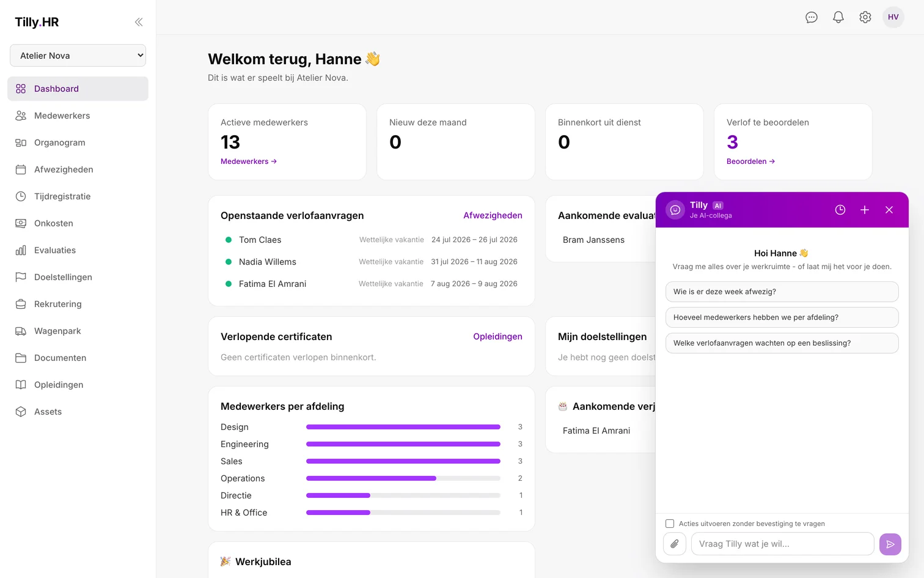The image size is (924, 578).
Task: Enable 'Acties uitvoeren zonder bevestiging' checkbox
Action: pyautogui.click(x=670, y=524)
